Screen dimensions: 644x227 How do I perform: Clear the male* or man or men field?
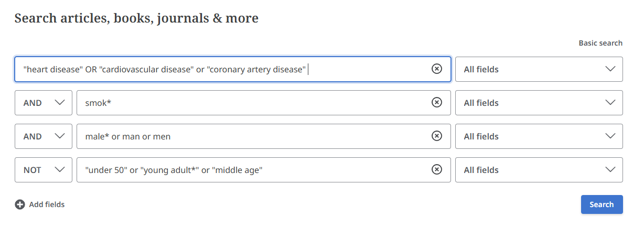436,136
